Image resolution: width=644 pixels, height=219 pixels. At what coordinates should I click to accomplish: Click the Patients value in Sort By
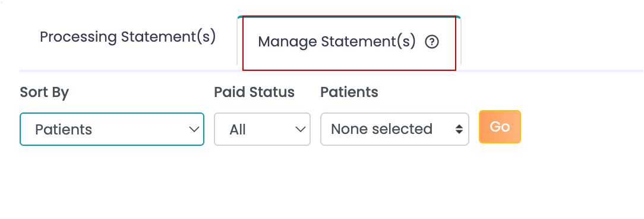pos(64,130)
